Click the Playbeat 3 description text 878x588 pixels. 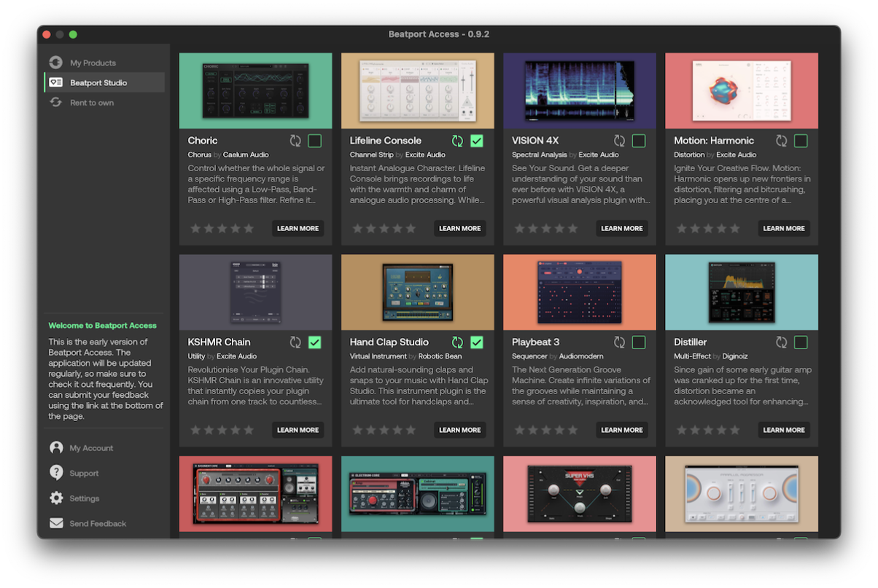click(x=580, y=385)
